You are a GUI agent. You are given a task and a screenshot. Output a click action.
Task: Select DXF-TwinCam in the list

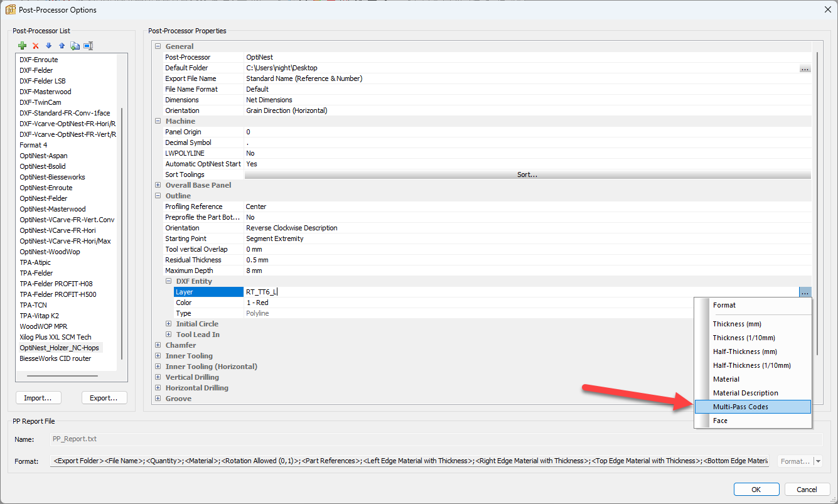pos(40,102)
